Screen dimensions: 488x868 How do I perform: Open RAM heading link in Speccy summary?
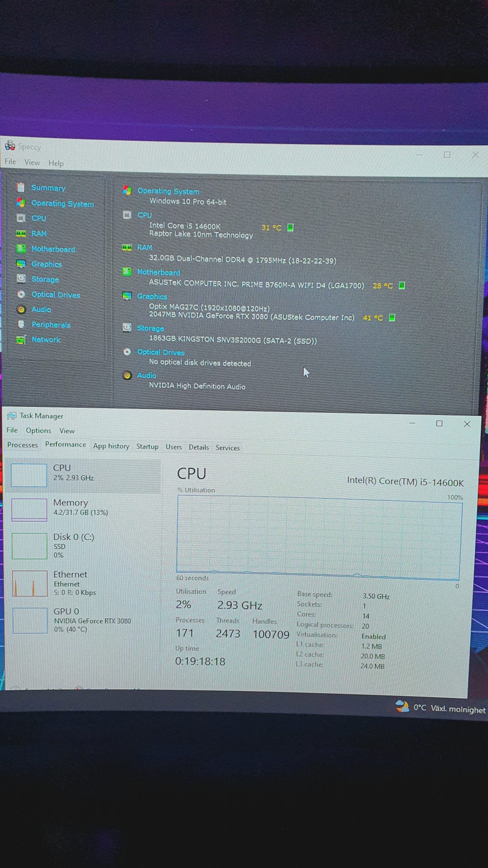(x=144, y=247)
